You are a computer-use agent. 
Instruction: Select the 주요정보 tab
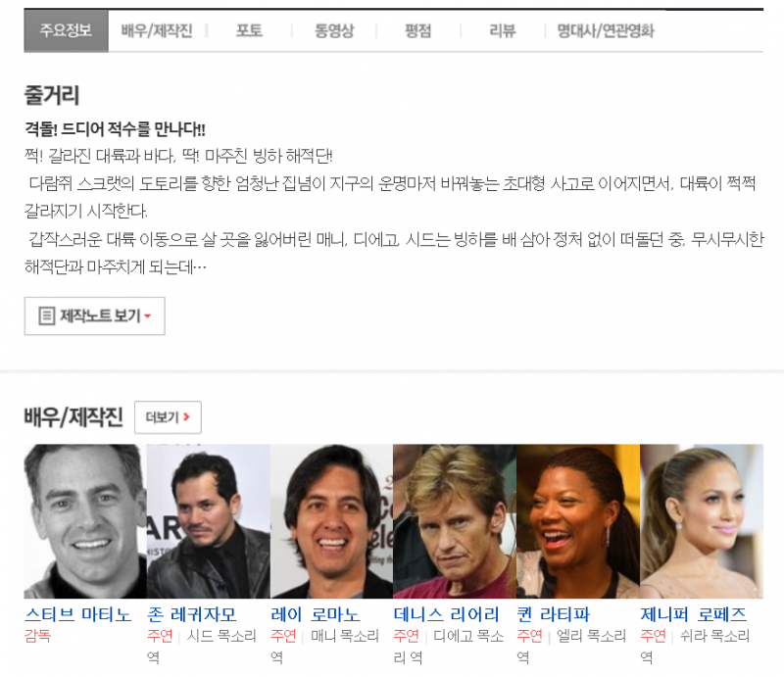pos(66,30)
